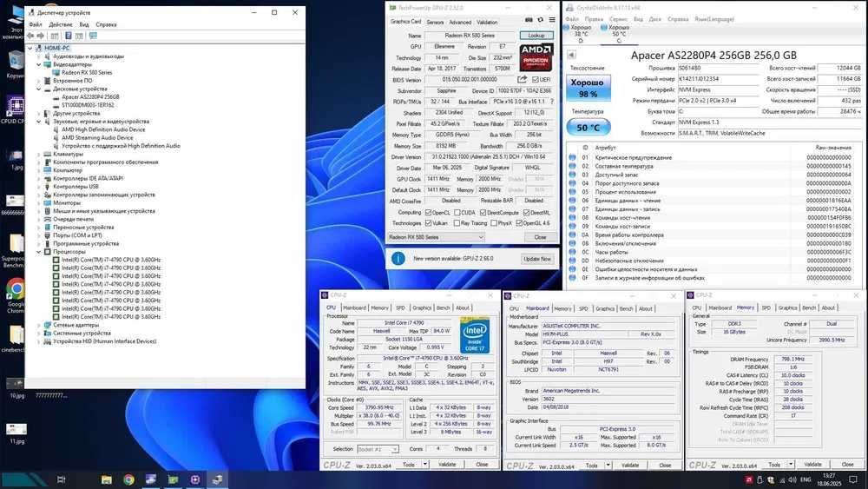This screenshot has width=868, height=489.
Task: Click the Update Now button in GPU-Z
Action: coord(537,259)
